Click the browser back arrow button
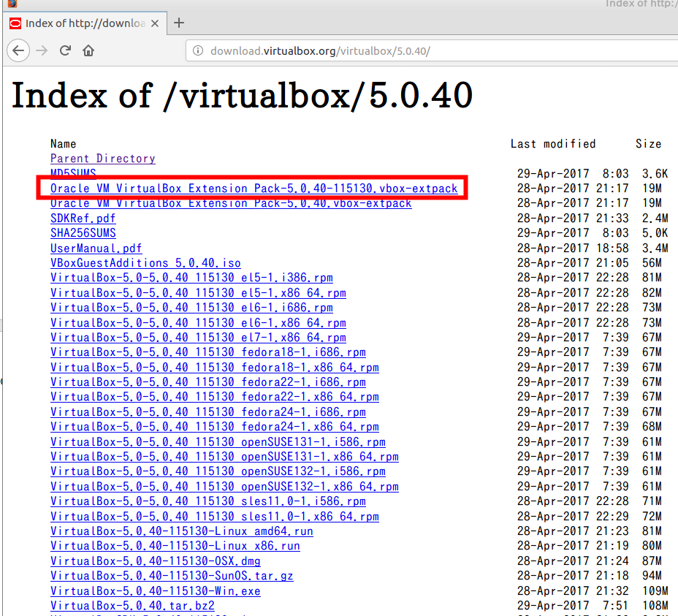Image resolution: width=678 pixels, height=616 pixels. [18, 50]
